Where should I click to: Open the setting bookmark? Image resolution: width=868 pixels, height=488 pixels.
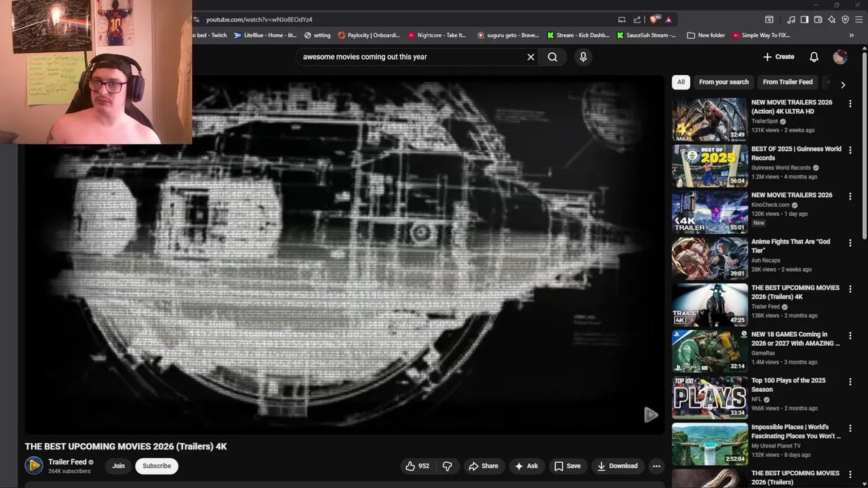[317, 35]
